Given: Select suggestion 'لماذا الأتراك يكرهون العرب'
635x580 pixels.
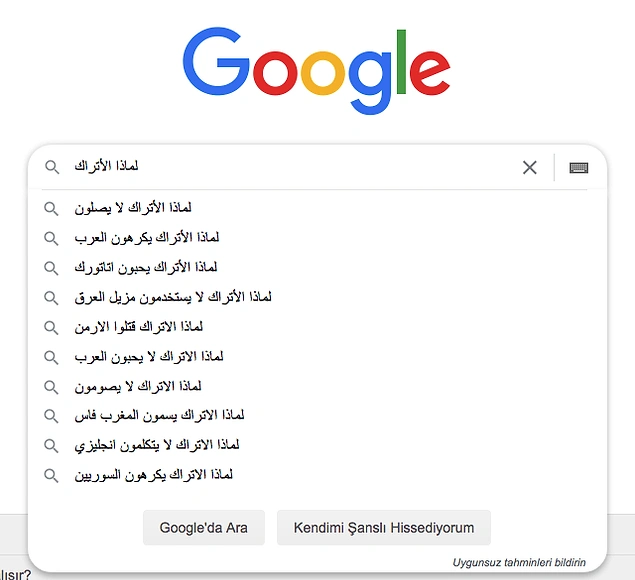Looking at the screenshot, I should 146,238.
